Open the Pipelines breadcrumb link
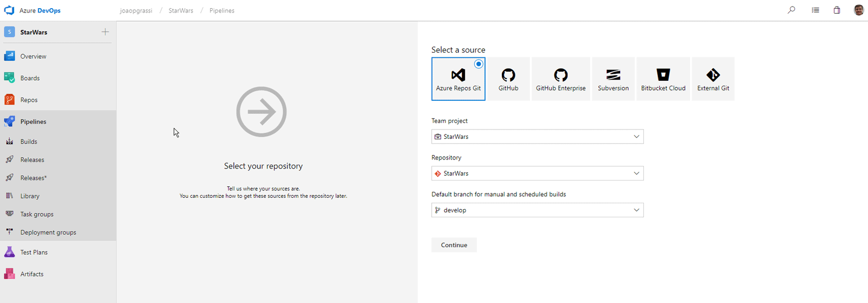This screenshot has height=303, width=868. [222, 10]
